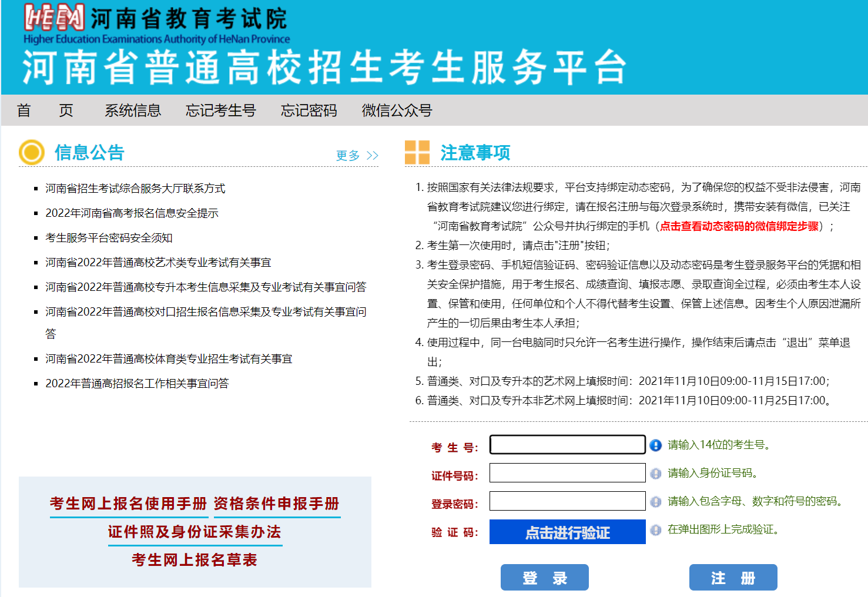This screenshot has width=868, height=597.
Task: Open 资格条件申报手册 link
Action: (276, 504)
